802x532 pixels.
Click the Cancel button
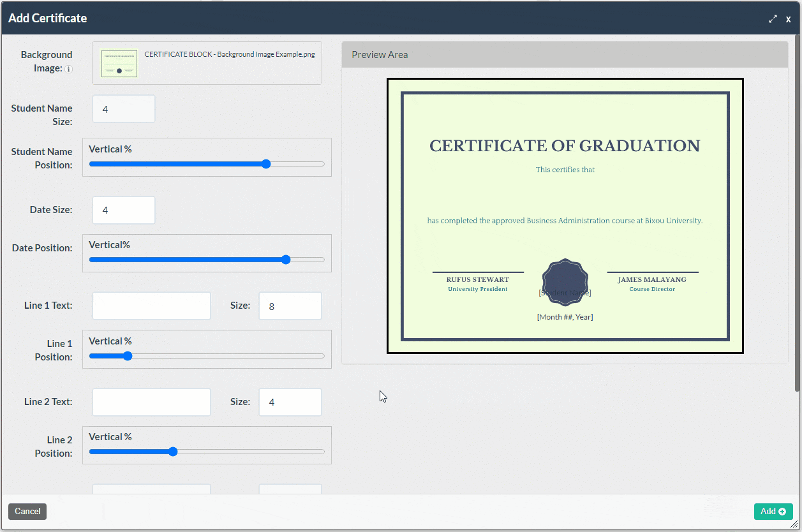[x=27, y=511]
